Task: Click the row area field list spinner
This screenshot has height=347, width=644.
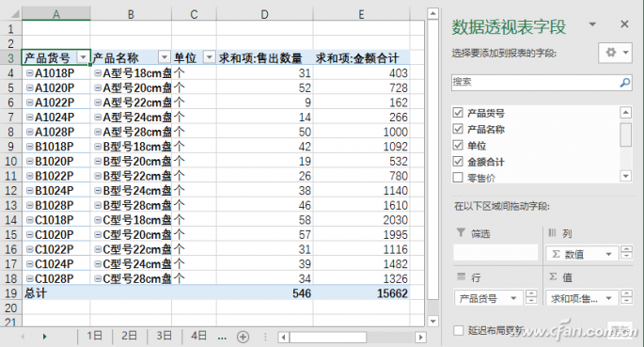Action: (x=531, y=296)
